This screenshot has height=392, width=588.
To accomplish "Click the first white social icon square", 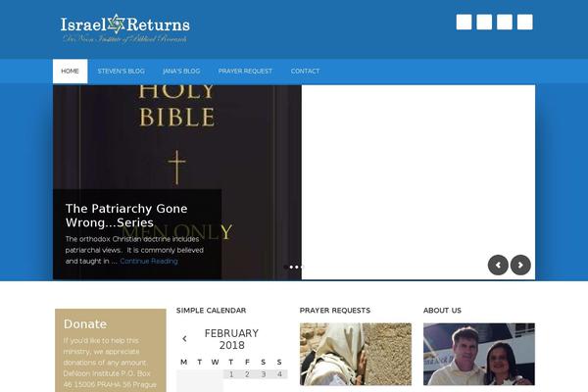I will coord(464,22).
